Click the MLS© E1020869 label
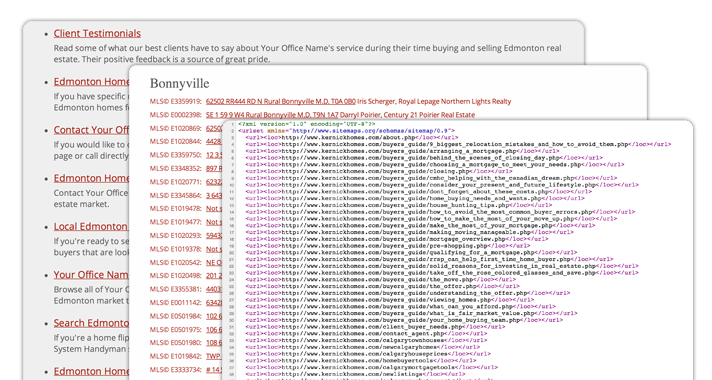 click(176, 128)
